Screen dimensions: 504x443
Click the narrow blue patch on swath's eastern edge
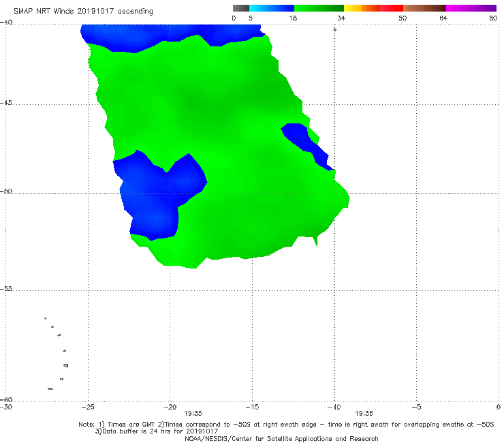point(305,142)
